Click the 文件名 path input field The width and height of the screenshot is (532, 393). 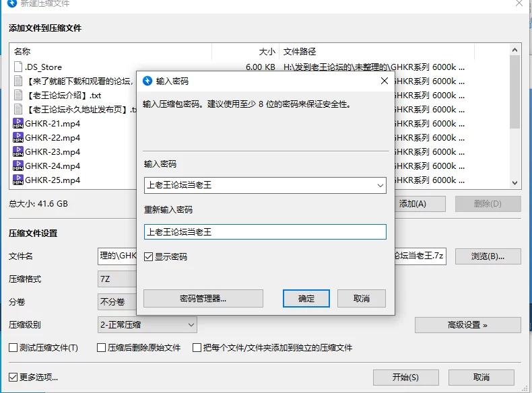[117, 256]
